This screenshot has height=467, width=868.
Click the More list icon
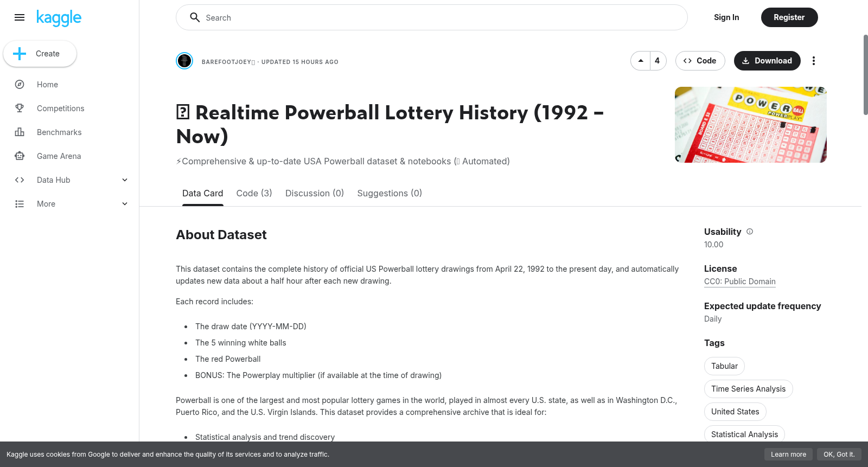pos(20,204)
